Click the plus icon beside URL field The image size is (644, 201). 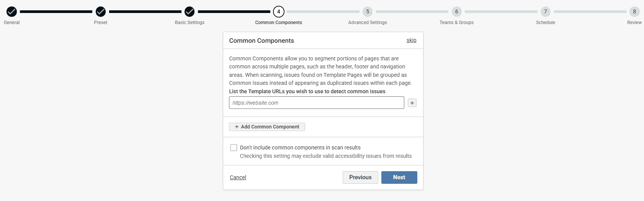pos(412,103)
